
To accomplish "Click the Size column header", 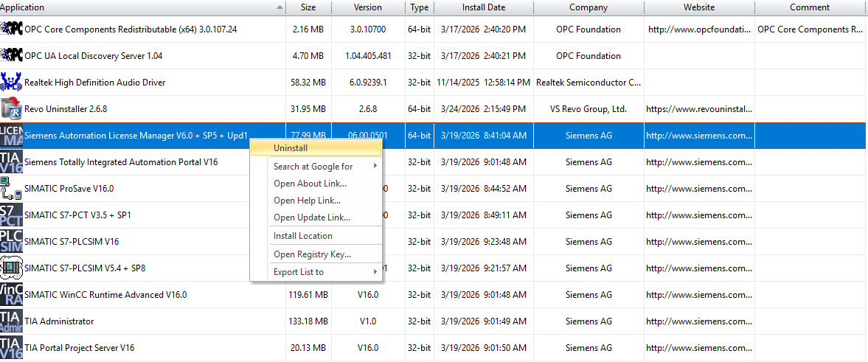I will click(308, 7).
